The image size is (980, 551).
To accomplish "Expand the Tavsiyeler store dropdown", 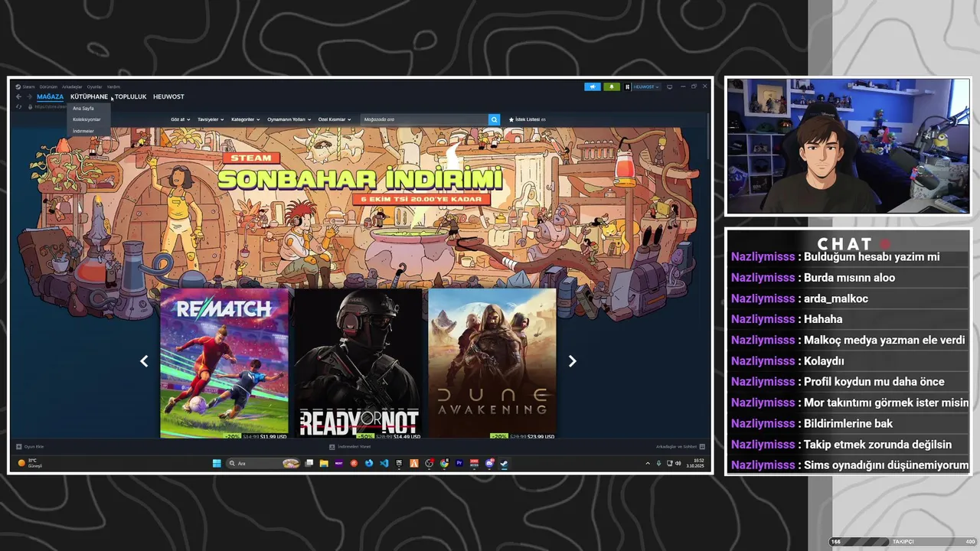I will 210,119.
